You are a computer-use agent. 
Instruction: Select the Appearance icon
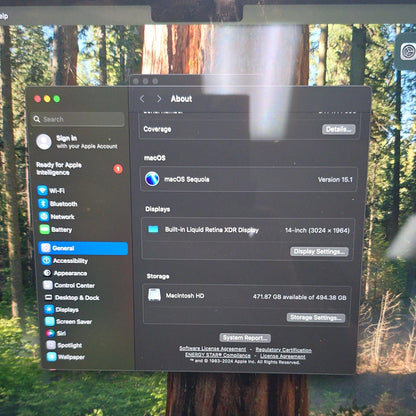point(47,273)
